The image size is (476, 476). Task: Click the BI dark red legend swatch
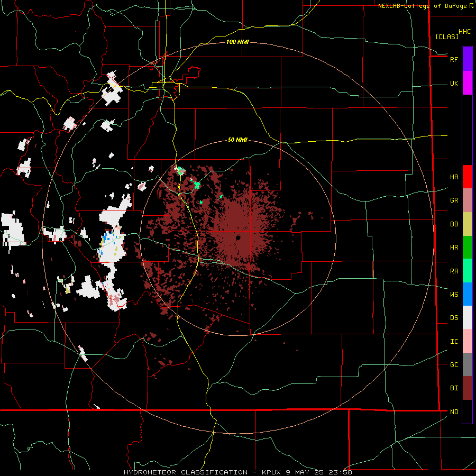point(467,388)
